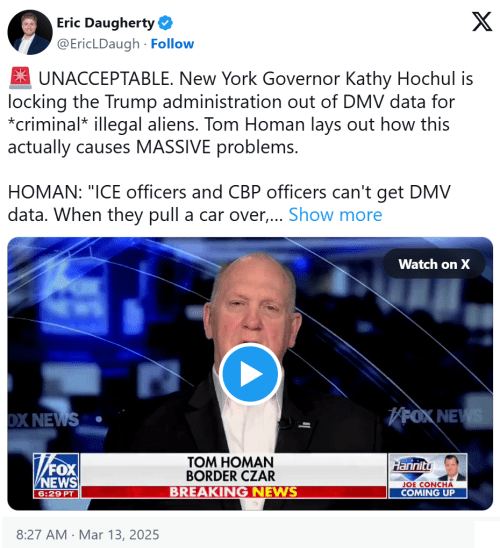Click the red siren emoji

20,78
